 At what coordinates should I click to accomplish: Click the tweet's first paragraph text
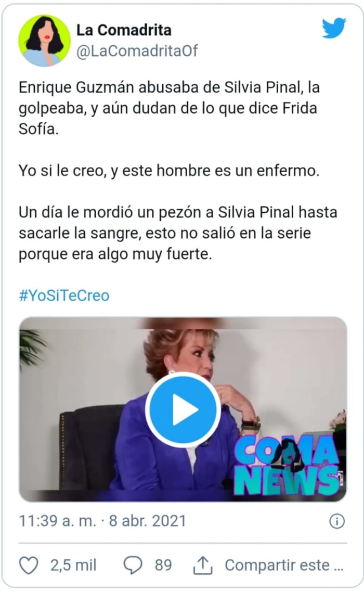(x=170, y=108)
